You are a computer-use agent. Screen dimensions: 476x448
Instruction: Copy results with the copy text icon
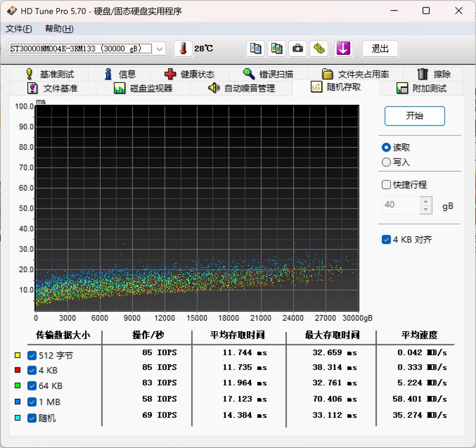tap(256, 49)
